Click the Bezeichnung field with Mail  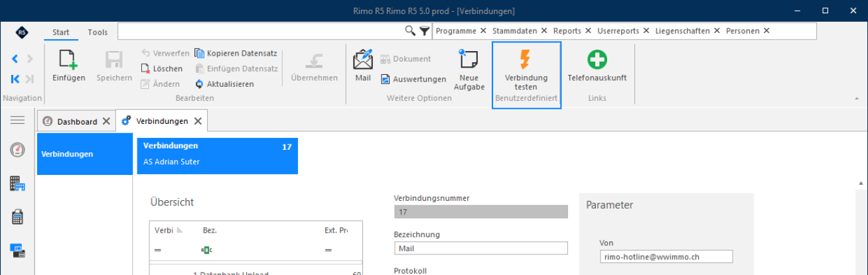click(481, 248)
